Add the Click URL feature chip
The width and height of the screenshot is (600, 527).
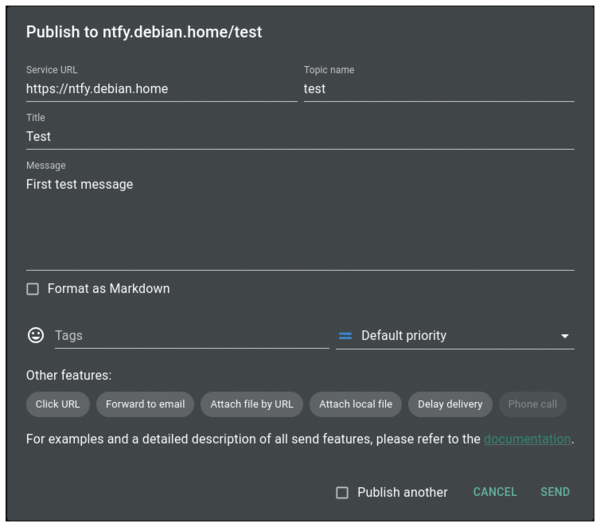[x=58, y=404]
